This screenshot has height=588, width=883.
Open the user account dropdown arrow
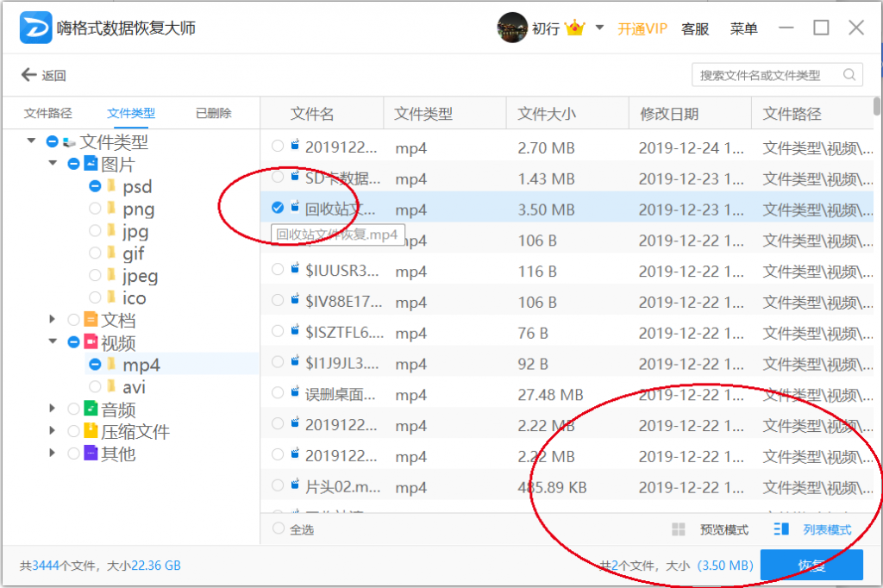600,28
